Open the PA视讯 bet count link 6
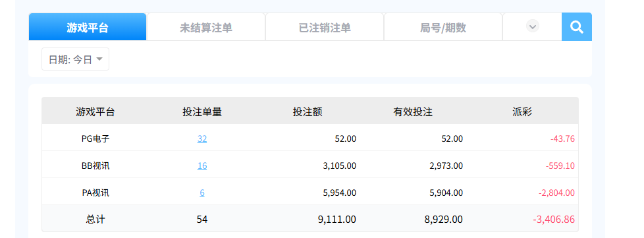This screenshot has width=644, height=238. tap(202, 193)
